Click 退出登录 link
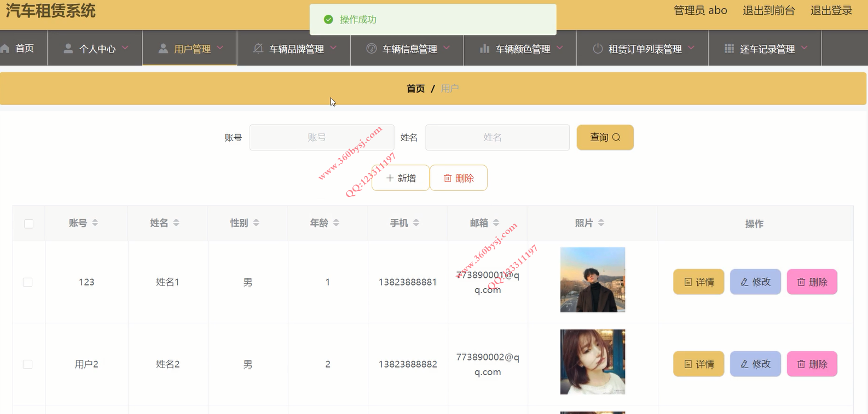The width and height of the screenshot is (868, 414). tap(831, 10)
